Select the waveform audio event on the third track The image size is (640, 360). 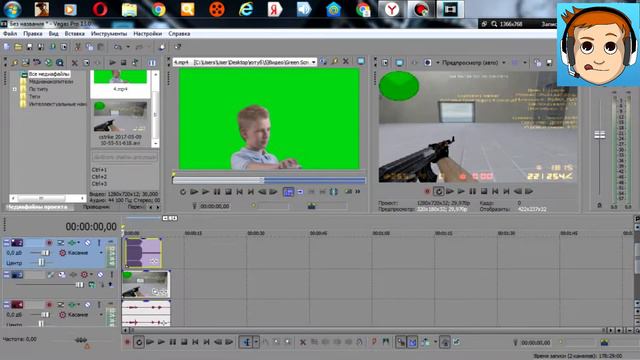pos(146,313)
